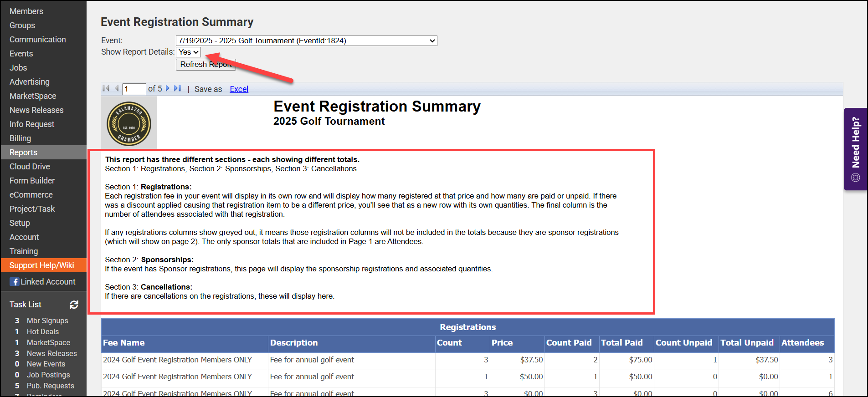Click the page number input field
Viewport: 868px width, 397px height.
click(134, 89)
